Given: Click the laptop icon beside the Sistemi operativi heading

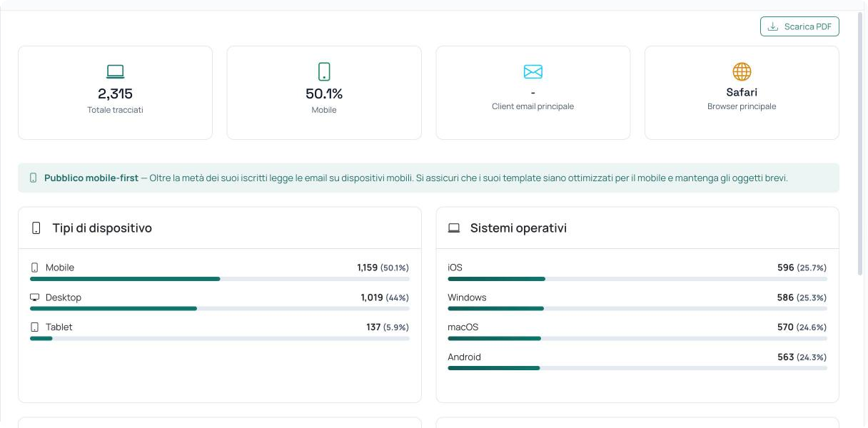Looking at the screenshot, I should (454, 228).
